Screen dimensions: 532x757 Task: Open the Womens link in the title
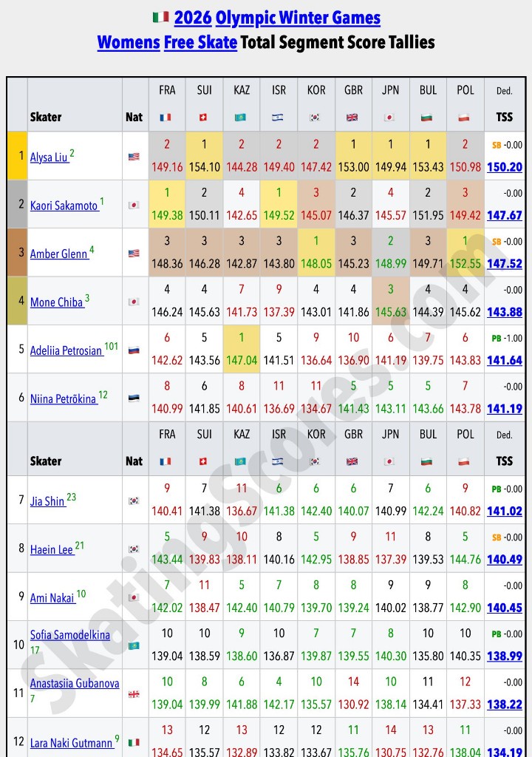coord(129,42)
